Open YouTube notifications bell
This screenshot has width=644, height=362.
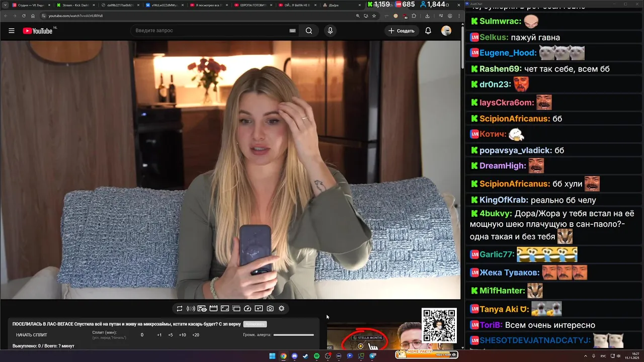[428, 31]
